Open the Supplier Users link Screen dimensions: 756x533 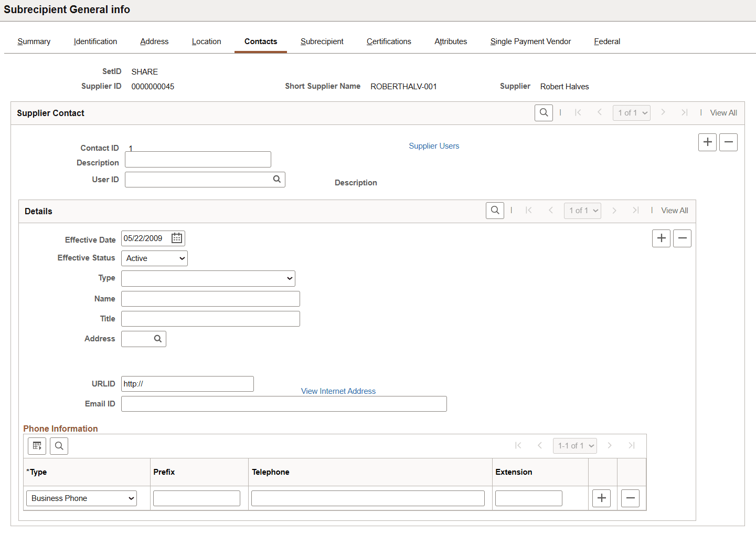[x=434, y=146]
